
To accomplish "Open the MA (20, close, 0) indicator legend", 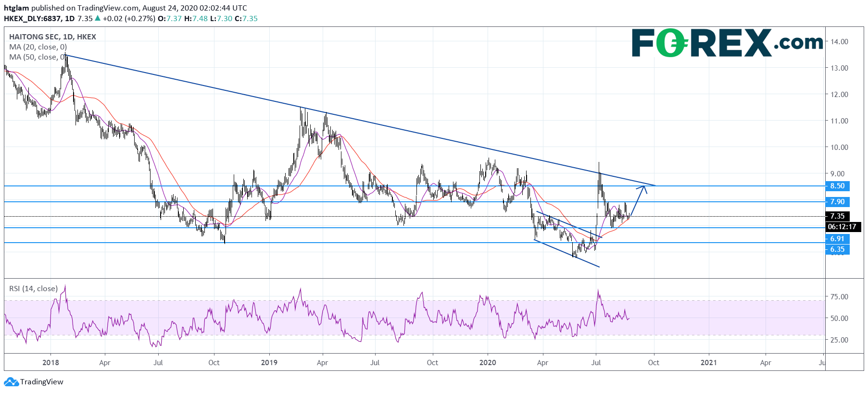I will point(38,47).
